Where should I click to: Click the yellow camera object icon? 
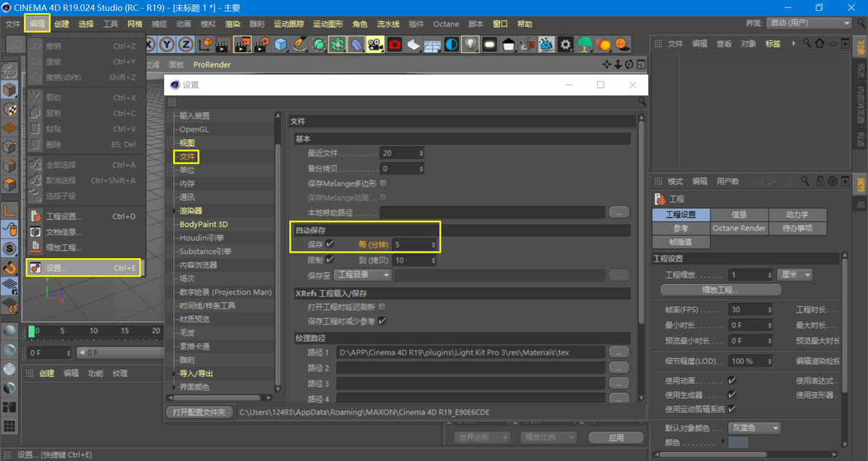[x=375, y=44]
